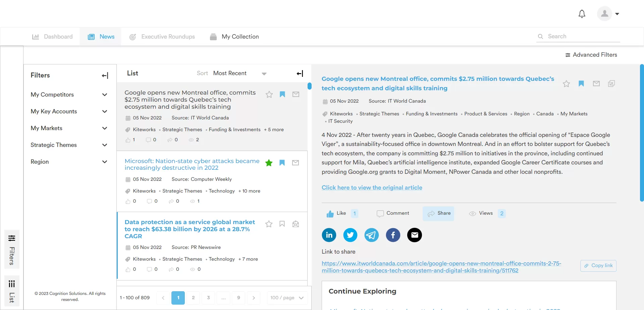
Task: Go to page 3 of results
Action: 208,298
